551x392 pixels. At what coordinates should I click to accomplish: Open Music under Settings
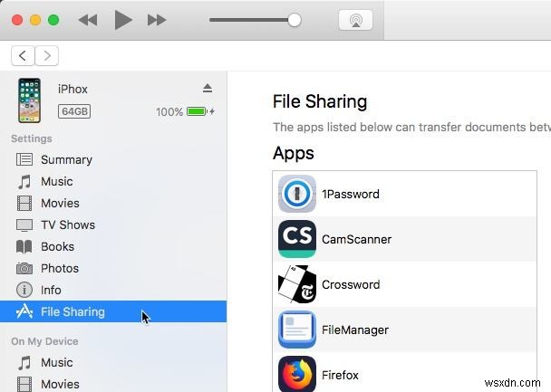tap(113, 181)
